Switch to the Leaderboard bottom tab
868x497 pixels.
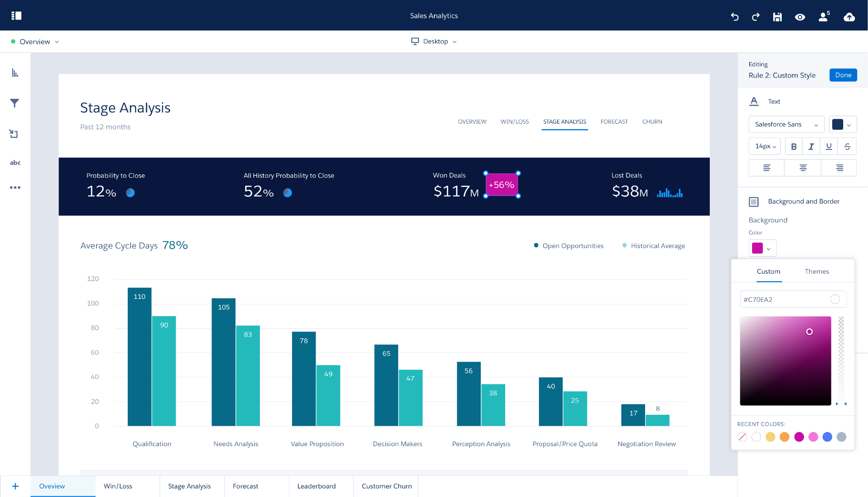[321, 486]
